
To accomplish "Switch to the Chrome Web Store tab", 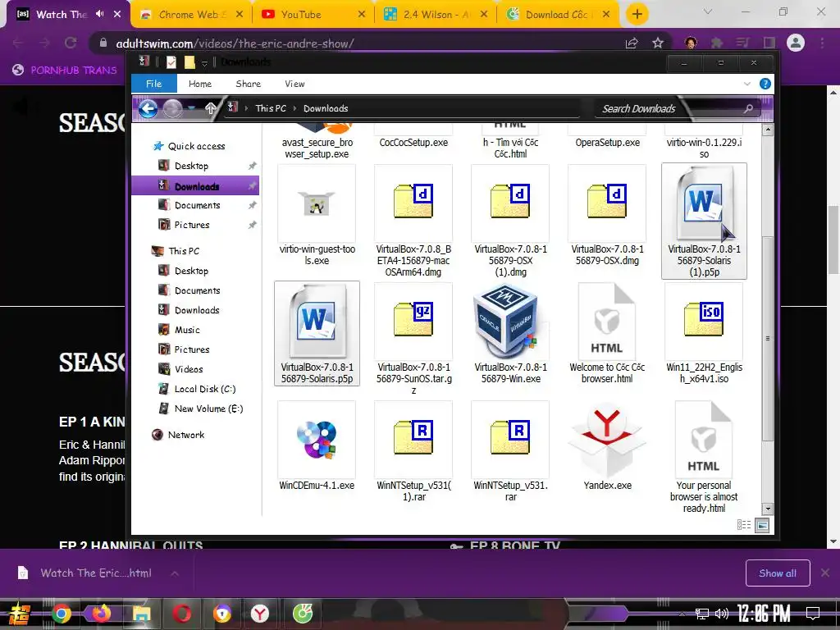I will (x=191, y=15).
